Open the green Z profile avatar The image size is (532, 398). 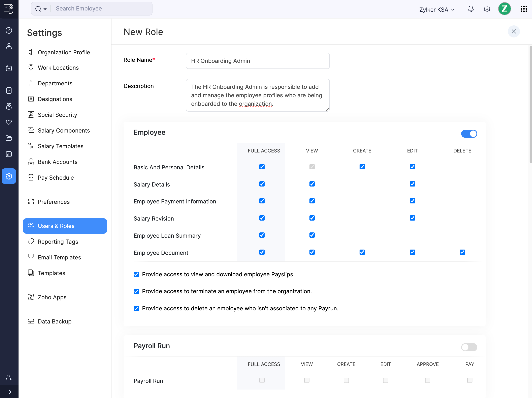pyautogui.click(x=504, y=9)
